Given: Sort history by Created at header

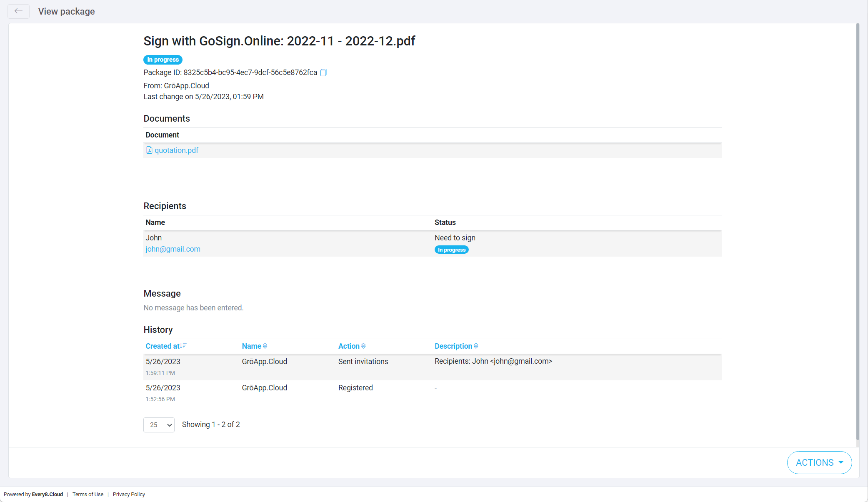Looking at the screenshot, I should tap(163, 346).
